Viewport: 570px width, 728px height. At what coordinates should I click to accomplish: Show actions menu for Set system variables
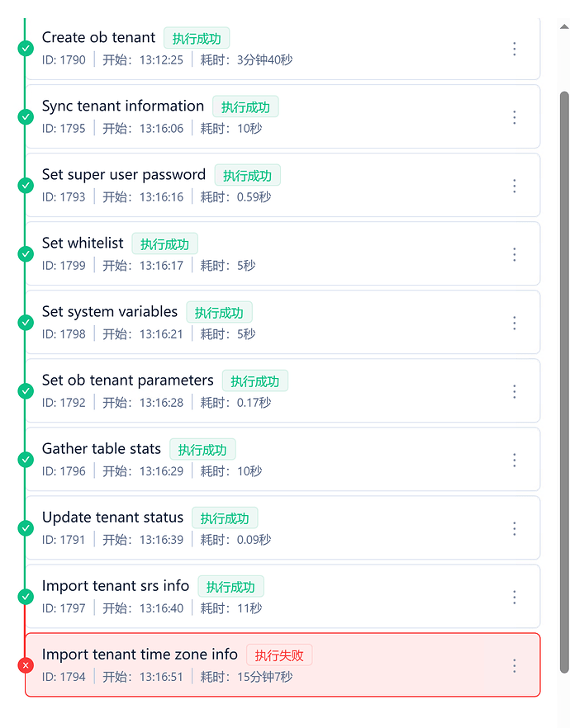click(514, 323)
